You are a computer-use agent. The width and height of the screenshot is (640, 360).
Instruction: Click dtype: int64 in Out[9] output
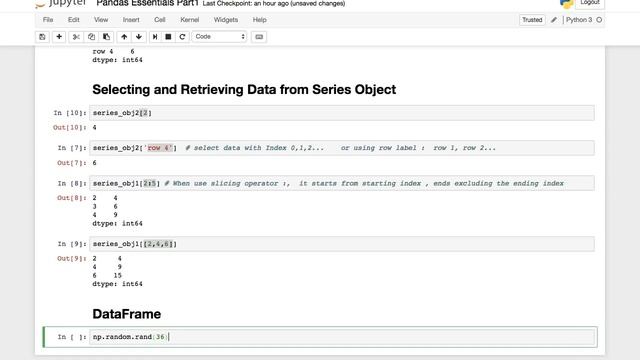click(x=118, y=284)
